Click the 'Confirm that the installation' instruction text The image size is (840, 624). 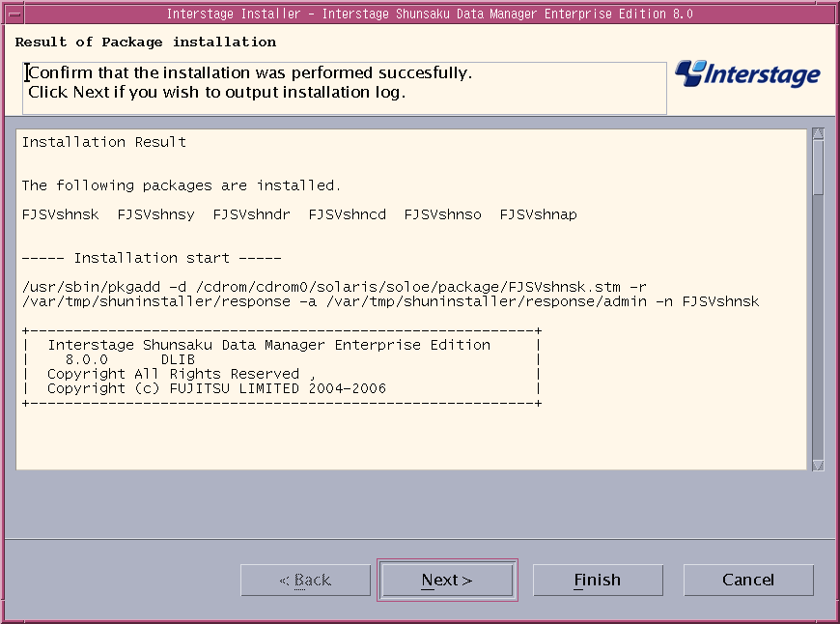pos(250,72)
